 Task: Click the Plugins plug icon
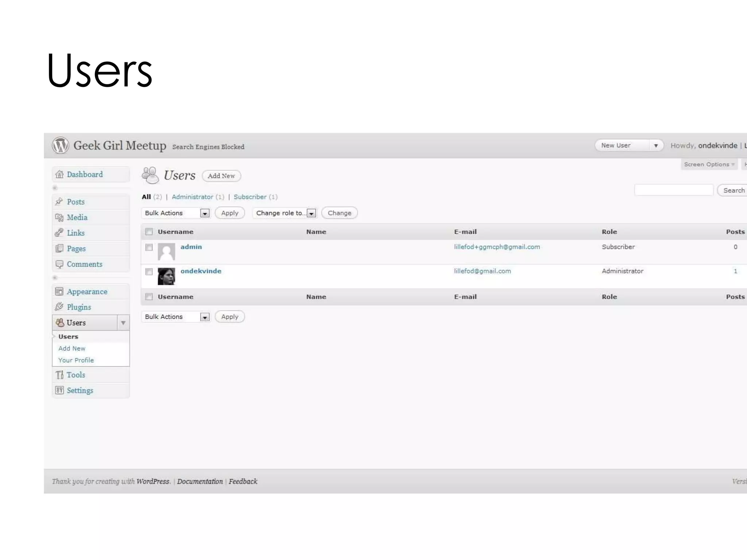coord(59,307)
